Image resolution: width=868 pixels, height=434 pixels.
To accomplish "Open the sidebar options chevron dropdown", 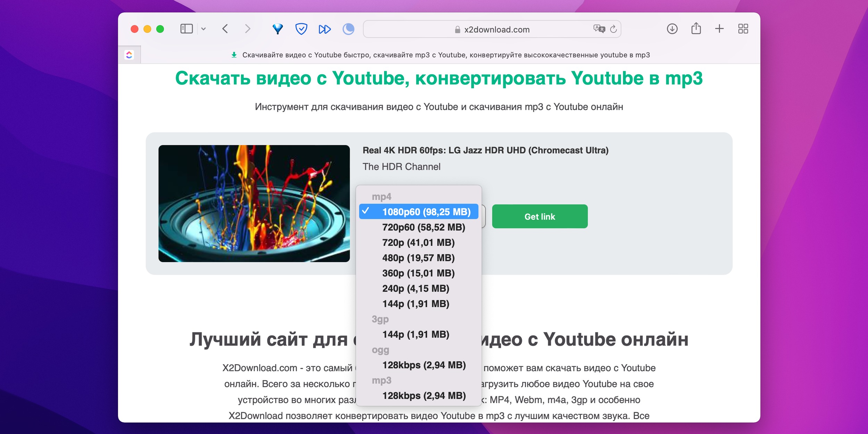I will pyautogui.click(x=203, y=29).
